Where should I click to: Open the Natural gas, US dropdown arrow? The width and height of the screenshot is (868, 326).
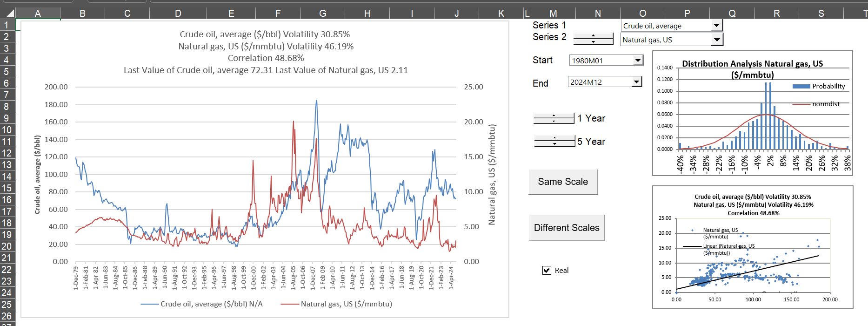(717, 40)
